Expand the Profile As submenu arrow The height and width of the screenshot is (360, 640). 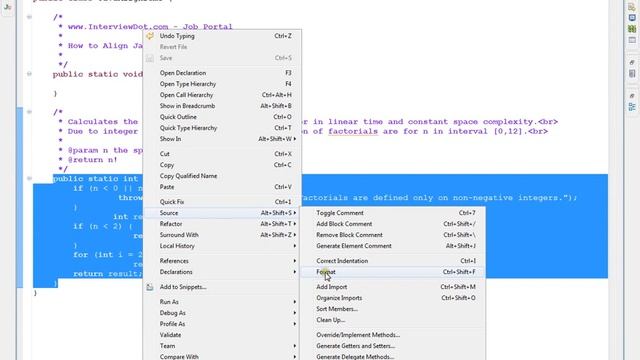[x=295, y=324]
